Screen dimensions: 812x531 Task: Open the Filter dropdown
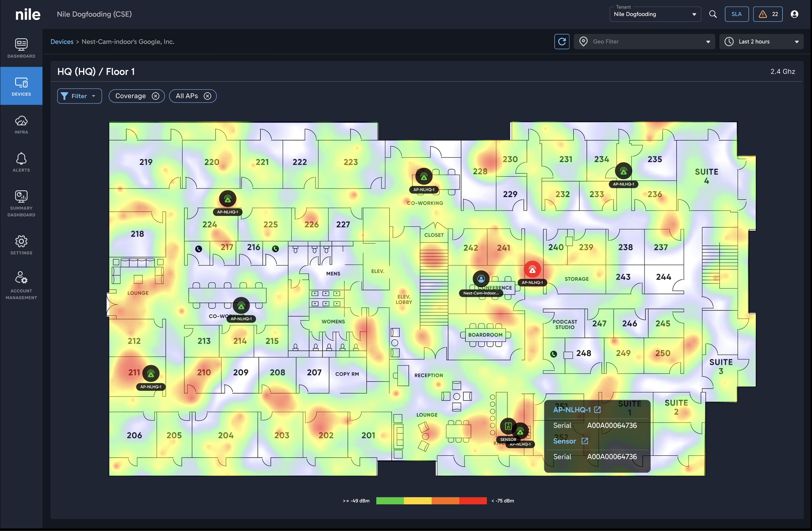click(80, 96)
